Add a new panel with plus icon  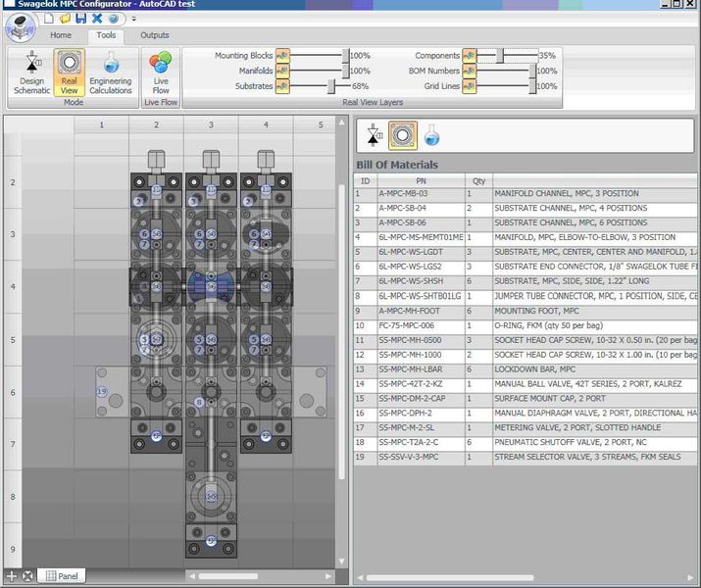coord(12,576)
